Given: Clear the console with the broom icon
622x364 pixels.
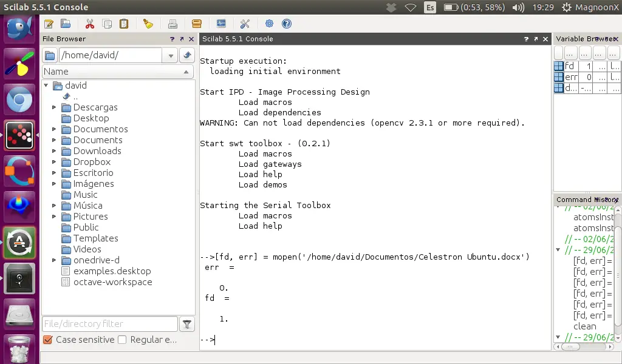Looking at the screenshot, I should (148, 24).
